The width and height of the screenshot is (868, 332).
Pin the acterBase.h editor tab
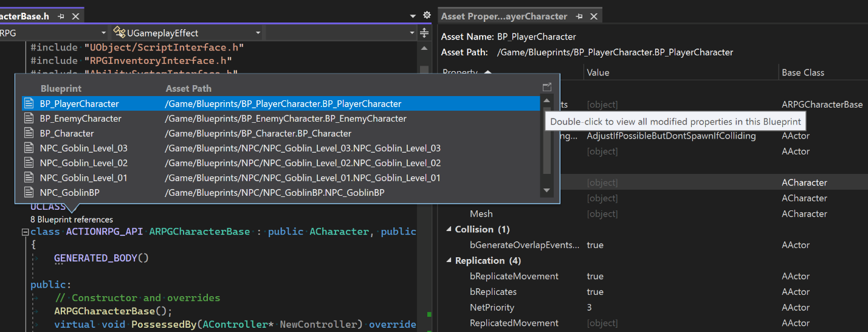(x=61, y=16)
